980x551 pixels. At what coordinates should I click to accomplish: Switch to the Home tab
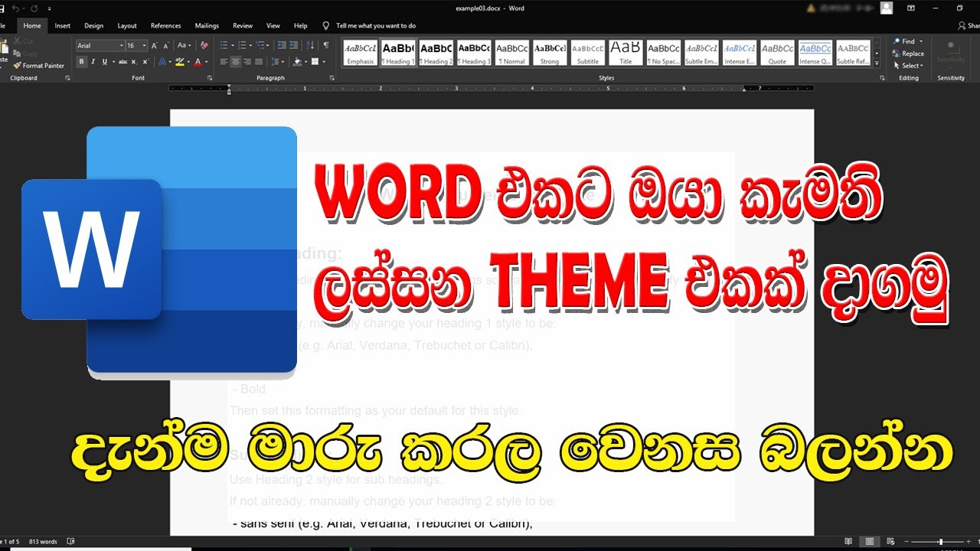tap(32, 25)
